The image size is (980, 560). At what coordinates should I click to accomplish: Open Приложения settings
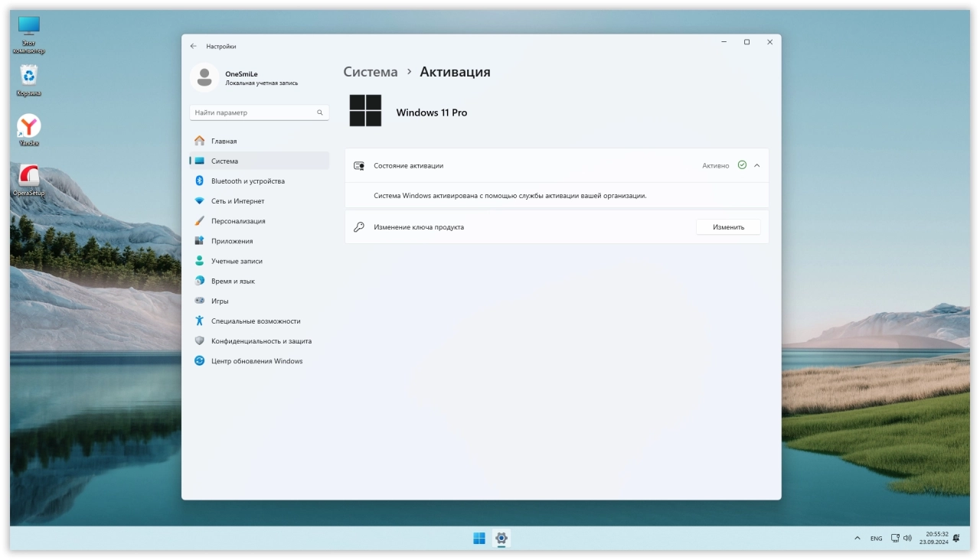click(x=259, y=240)
